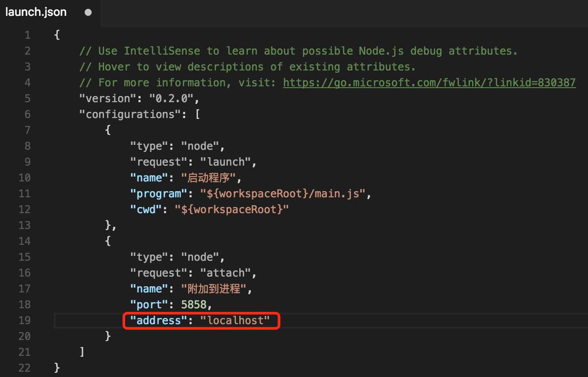Click the "attach" request value
The height and width of the screenshot is (377, 588).
[x=225, y=273]
